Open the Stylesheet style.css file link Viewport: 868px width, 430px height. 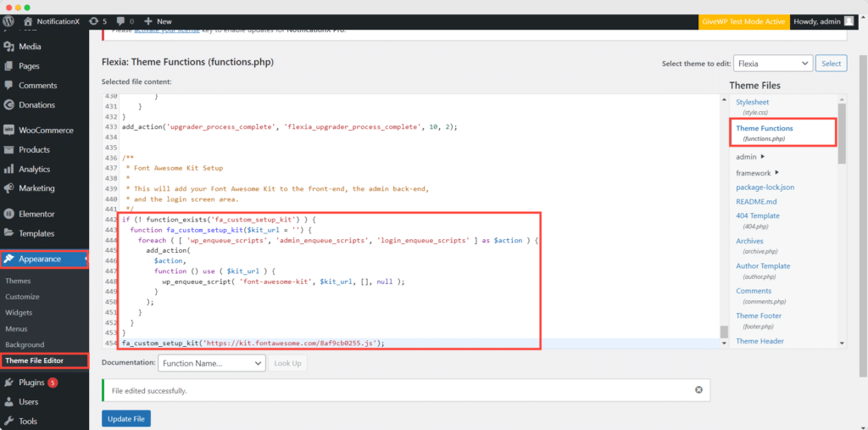(x=753, y=102)
